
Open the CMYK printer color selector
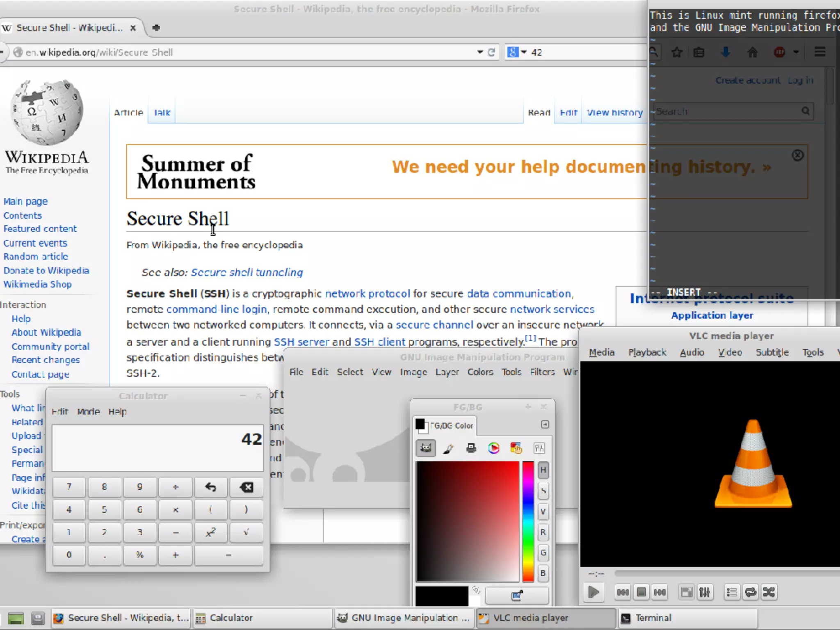tap(471, 448)
